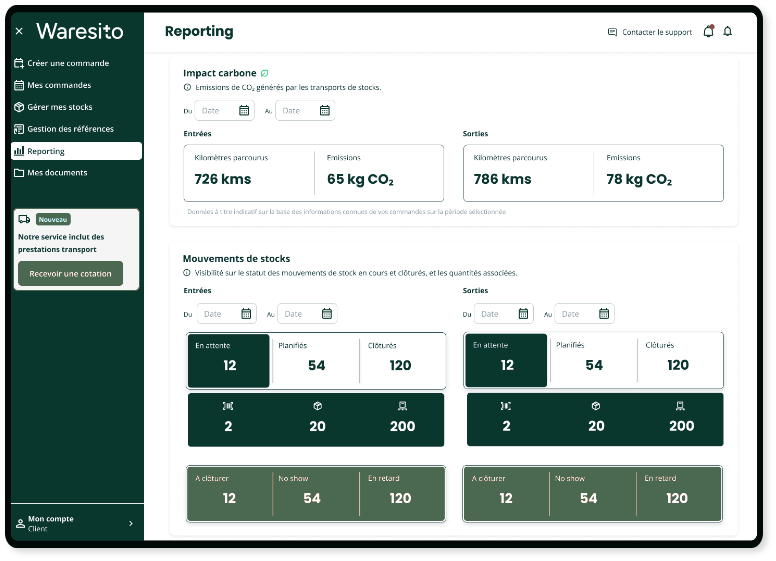Select Clôturés tile in Entrées
The width and height of the screenshot is (776, 561).
tap(401, 360)
